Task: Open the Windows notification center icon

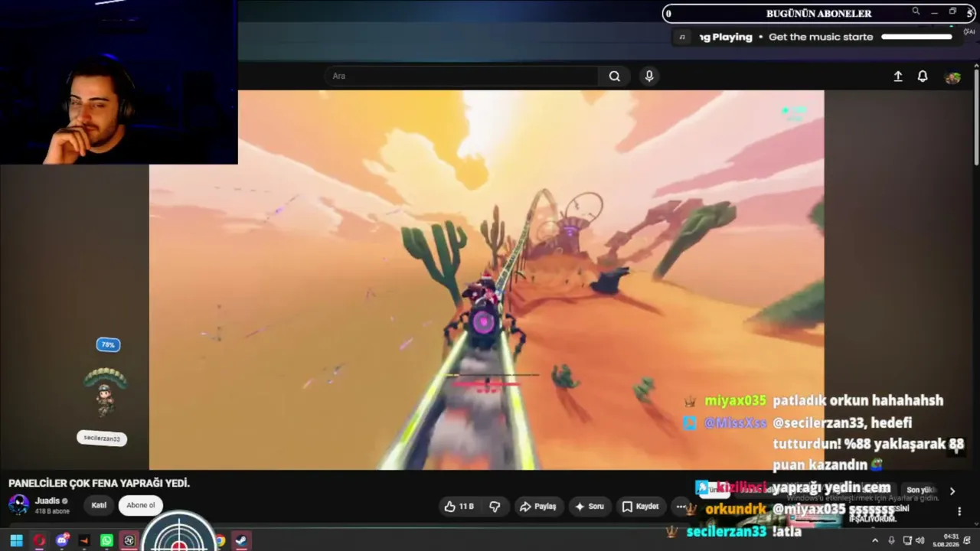Action: click(x=968, y=540)
